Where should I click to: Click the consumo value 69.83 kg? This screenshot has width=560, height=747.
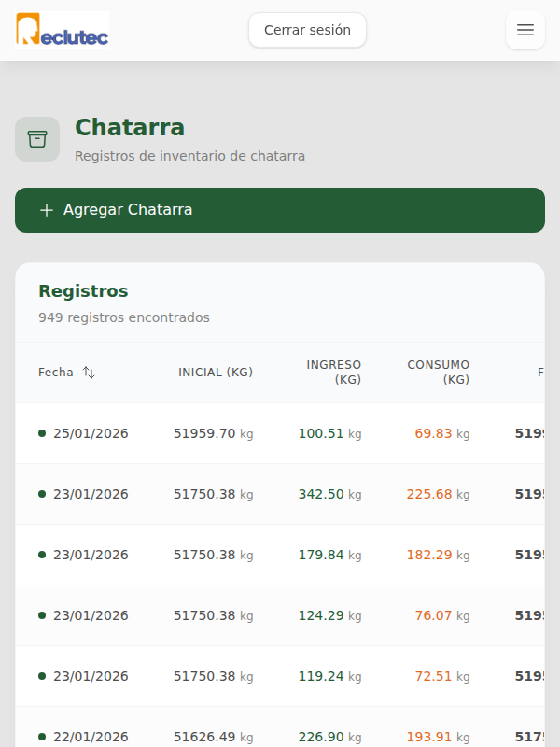click(x=439, y=433)
